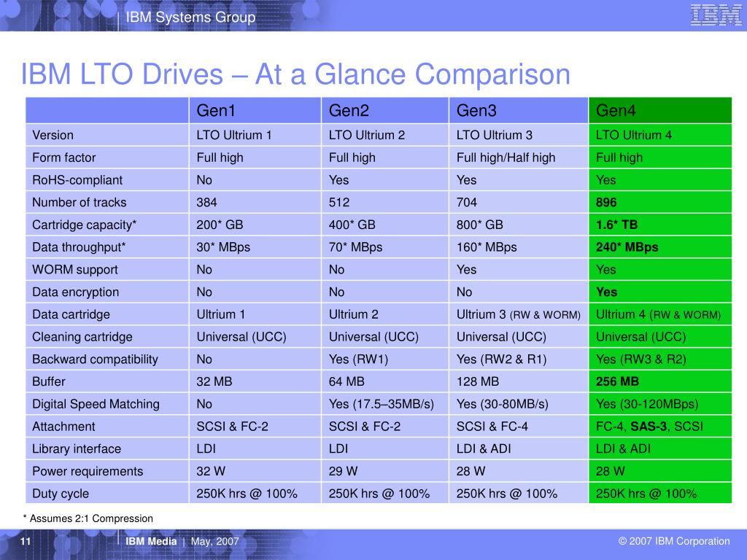Select the slide title 'IBM LTO Drives – At a Glance Comparison'
Image resolution: width=747 pixels, height=560 pixels.
[295, 74]
